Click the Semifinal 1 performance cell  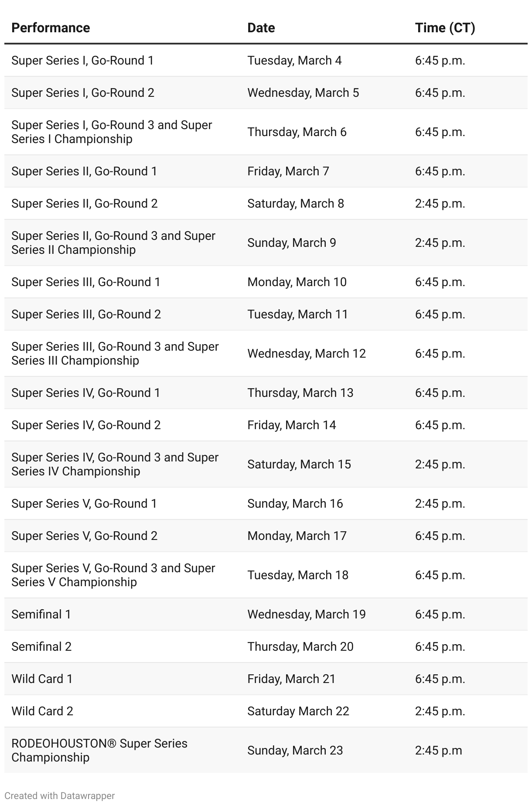(41, 615)
